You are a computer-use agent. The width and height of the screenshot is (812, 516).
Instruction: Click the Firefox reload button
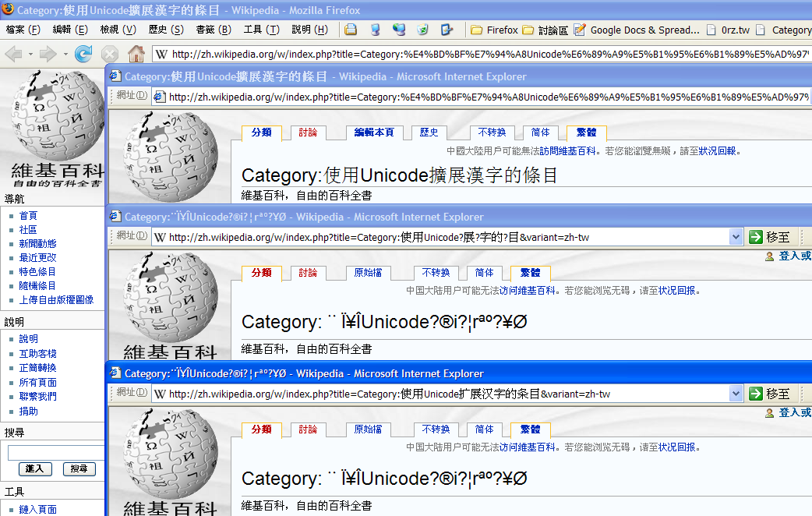point(83,54)
